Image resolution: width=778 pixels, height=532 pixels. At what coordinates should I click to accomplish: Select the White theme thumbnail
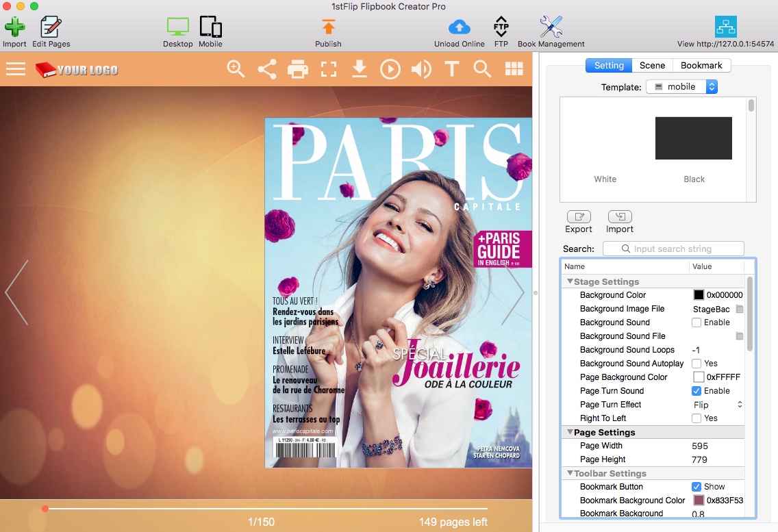click(x=605, y=138)
